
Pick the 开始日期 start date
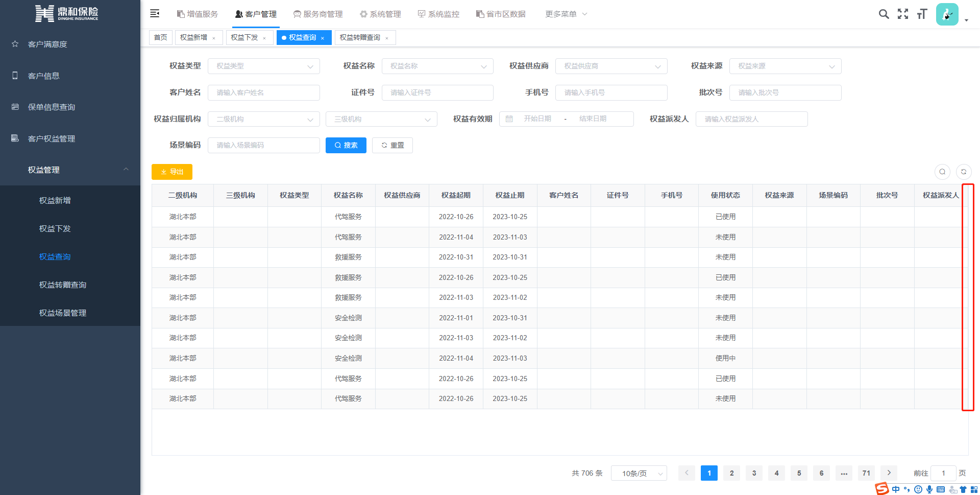537,119
